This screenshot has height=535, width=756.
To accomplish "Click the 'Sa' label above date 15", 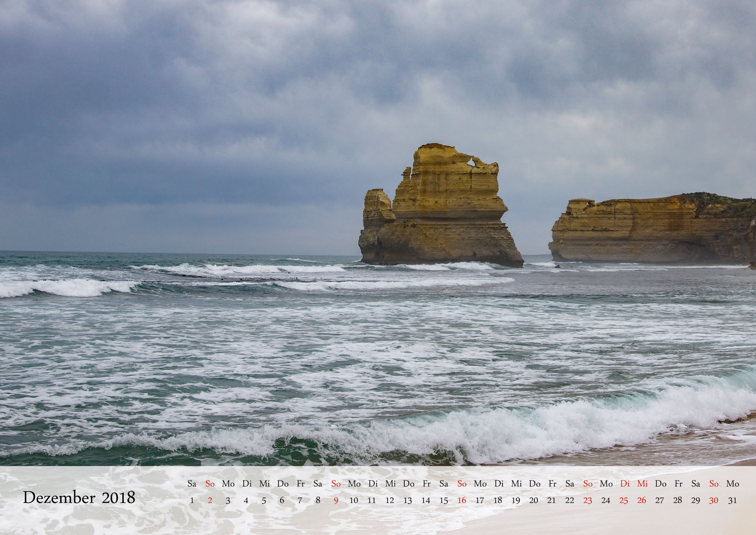I will [x=444, y=484].
